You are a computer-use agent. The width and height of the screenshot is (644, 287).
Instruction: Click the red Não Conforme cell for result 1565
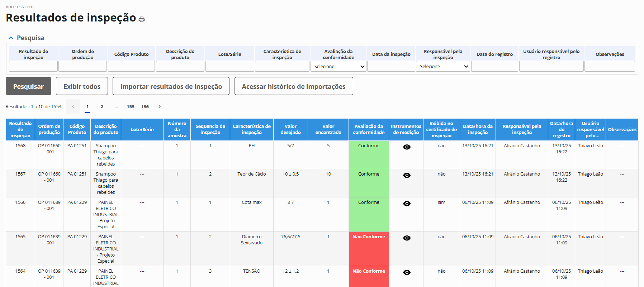(369, 249)
